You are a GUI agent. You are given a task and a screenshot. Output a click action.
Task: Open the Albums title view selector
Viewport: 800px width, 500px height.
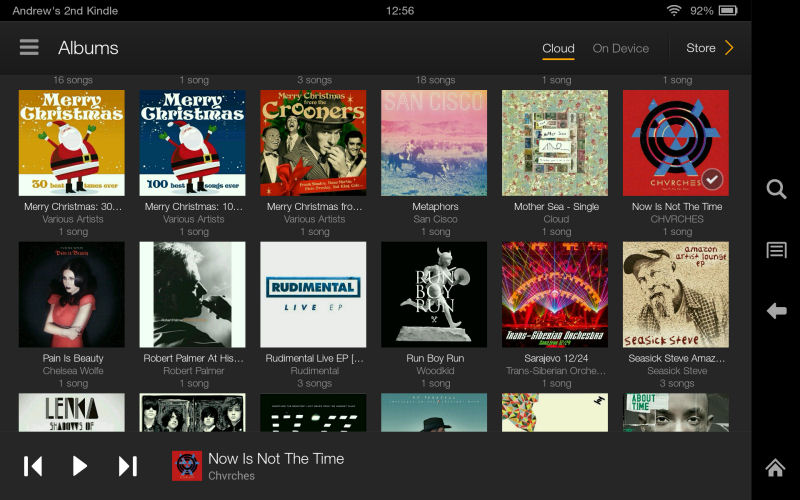(88, 48)
